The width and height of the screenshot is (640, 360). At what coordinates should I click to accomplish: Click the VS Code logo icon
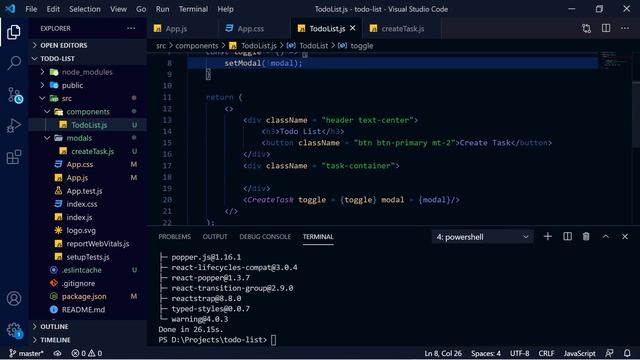click(11, 9)
